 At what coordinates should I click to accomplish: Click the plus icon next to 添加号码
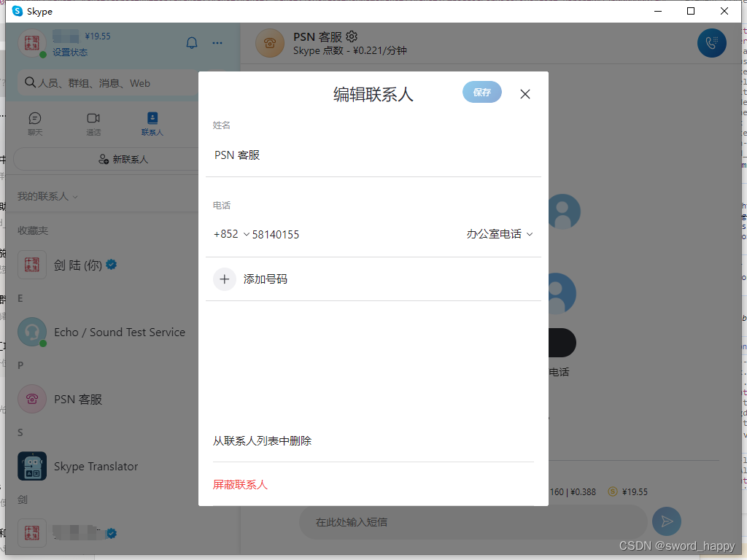pos(225,279)
